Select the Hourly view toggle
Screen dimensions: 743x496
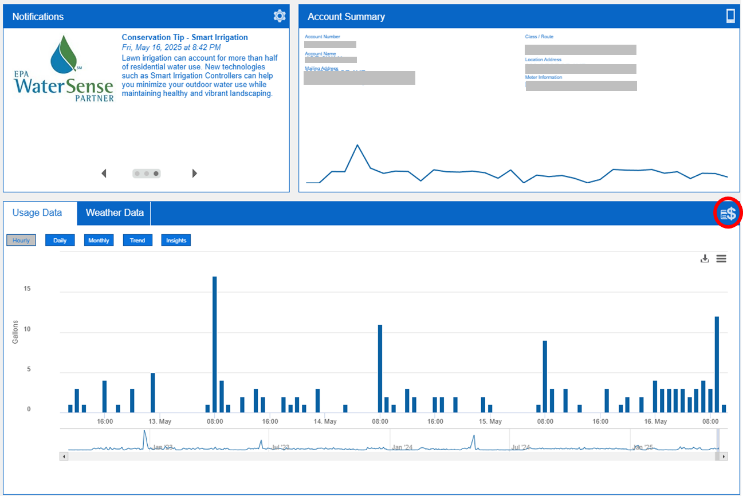pos(21,240)
